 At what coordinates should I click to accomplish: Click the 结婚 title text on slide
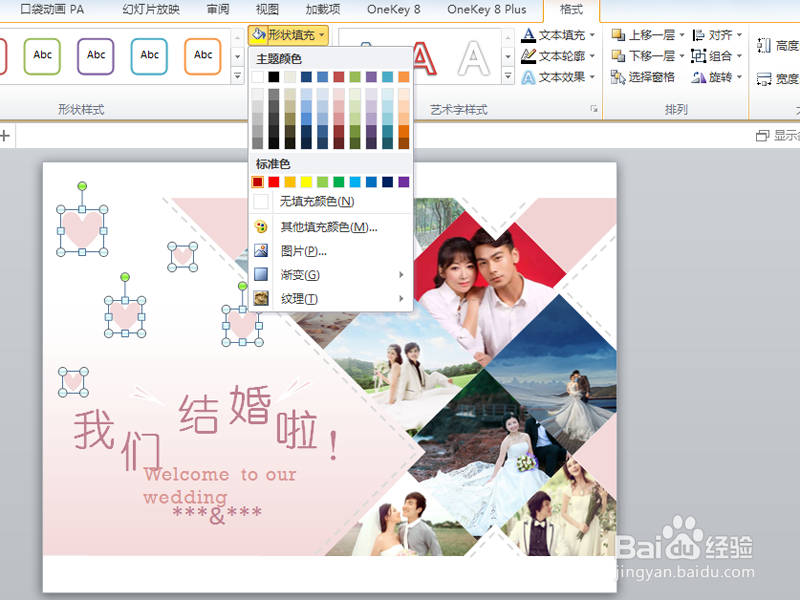[224, 410]
